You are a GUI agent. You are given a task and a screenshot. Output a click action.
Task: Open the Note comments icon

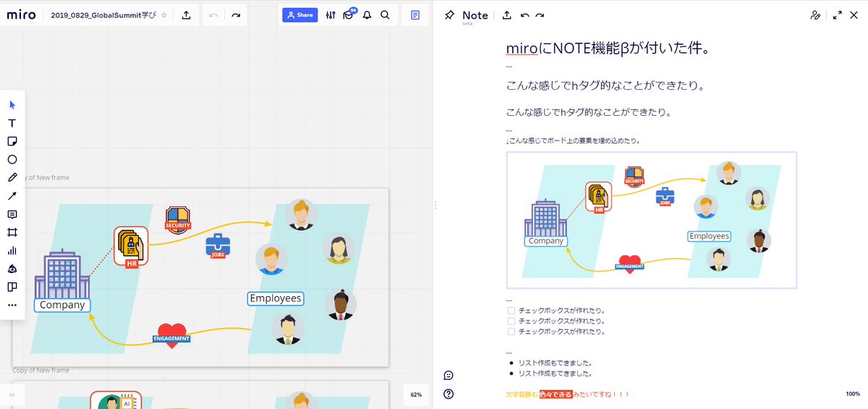448,375
